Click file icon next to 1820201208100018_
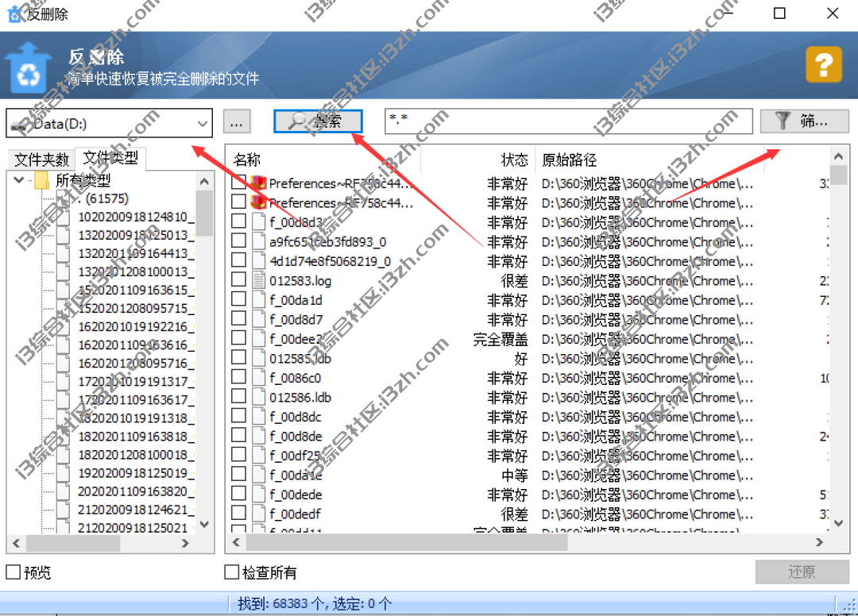Screen dimensions: 858x616 click(x=64, y=455)
